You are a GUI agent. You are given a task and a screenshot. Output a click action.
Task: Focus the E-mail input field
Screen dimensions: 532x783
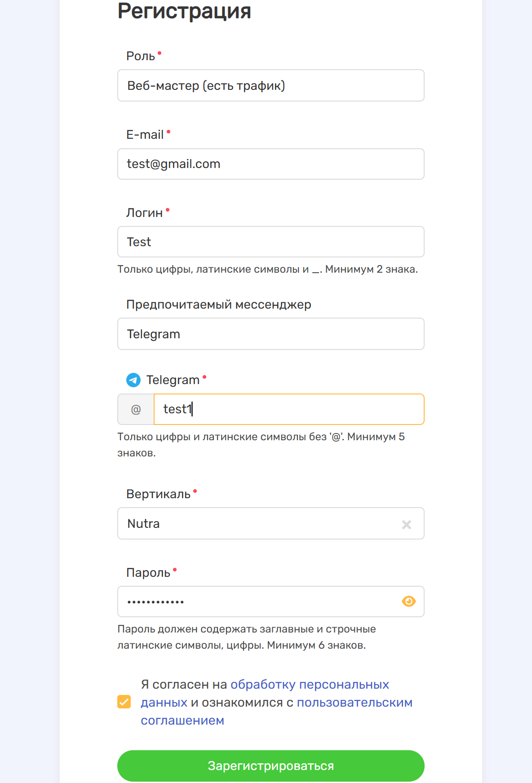pos(271,164)
